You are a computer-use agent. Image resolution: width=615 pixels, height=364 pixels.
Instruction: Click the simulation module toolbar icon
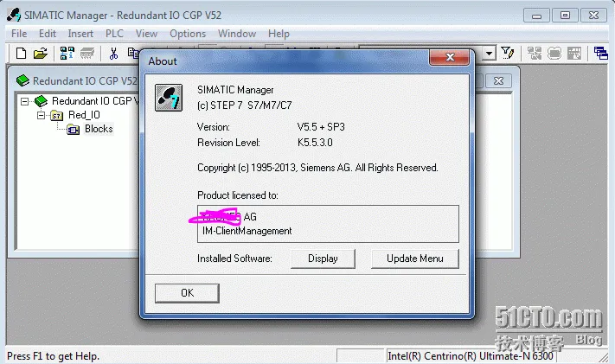click(x=554, y=53)
